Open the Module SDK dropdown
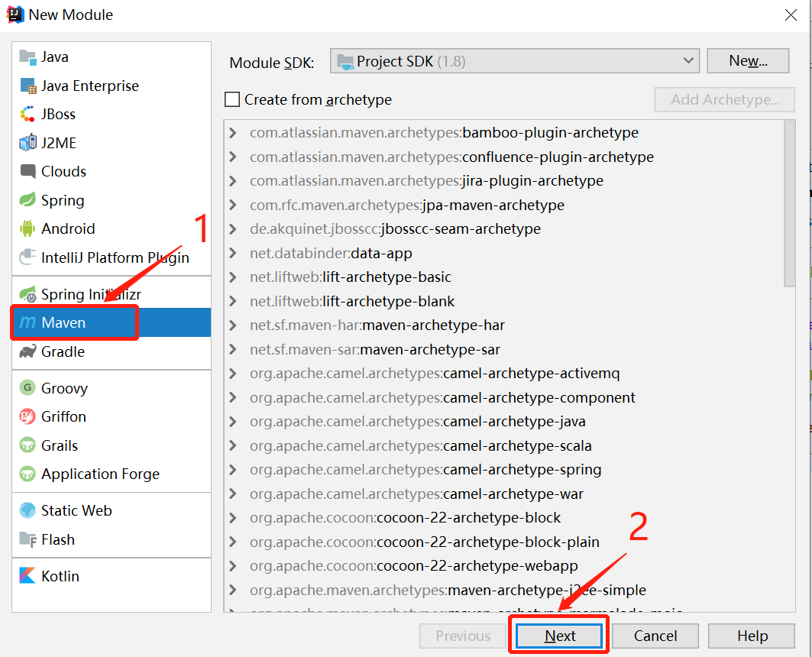The image size is (812, 657). coord(515,61)
